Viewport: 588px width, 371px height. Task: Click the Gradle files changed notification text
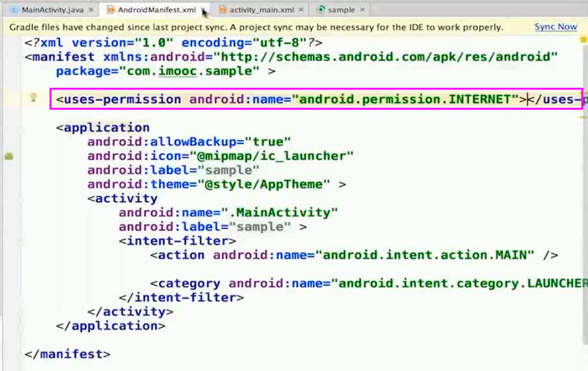(256, 27)
